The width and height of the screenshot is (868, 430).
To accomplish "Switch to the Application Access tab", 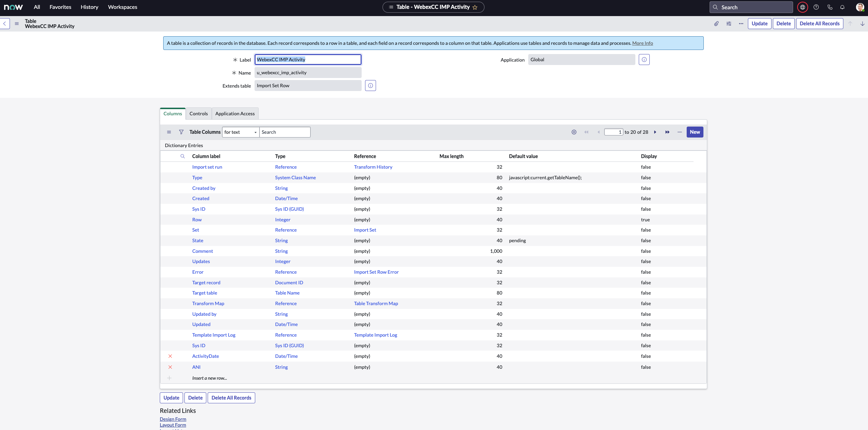I will pos(235,114).
